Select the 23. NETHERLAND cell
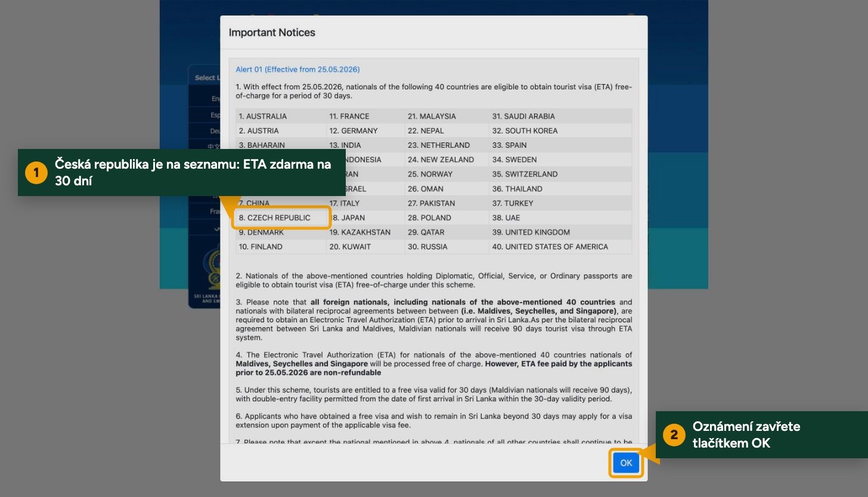Image resolution: width=868 pixels, height=497 pixels. [x=447, y=145]
